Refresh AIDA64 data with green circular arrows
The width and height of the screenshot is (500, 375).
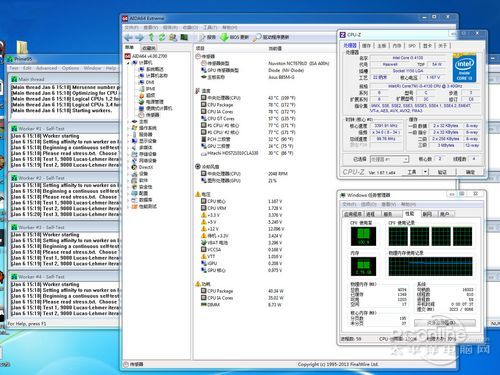pyautogui.click(x=162, y=37)
